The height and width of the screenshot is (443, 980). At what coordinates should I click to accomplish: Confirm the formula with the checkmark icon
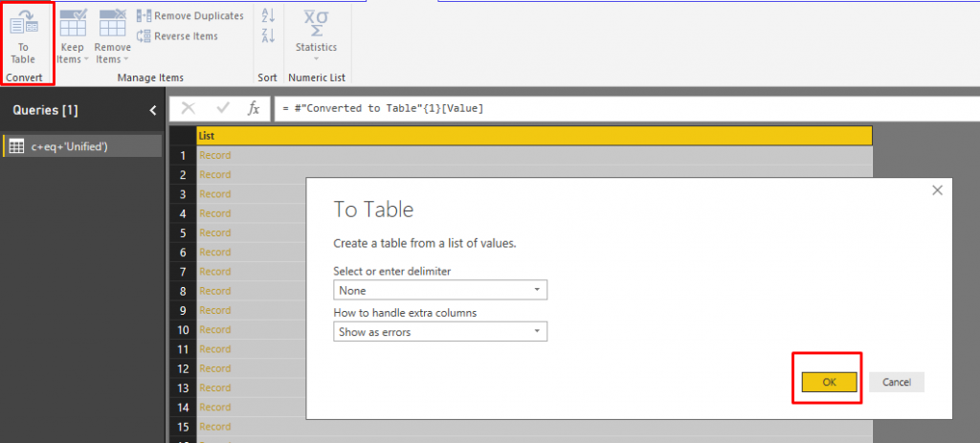point(223,108)
